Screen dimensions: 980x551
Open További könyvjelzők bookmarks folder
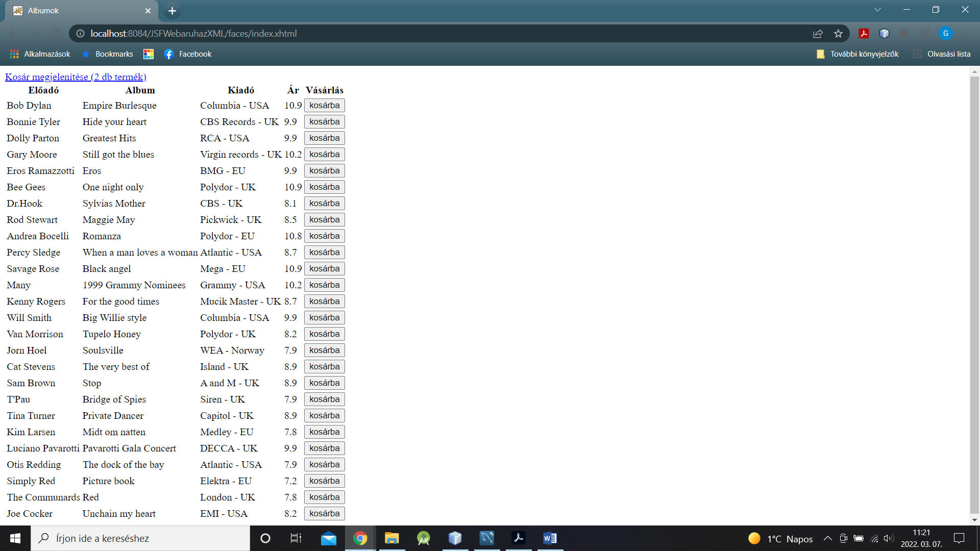[x=857, y=54]
